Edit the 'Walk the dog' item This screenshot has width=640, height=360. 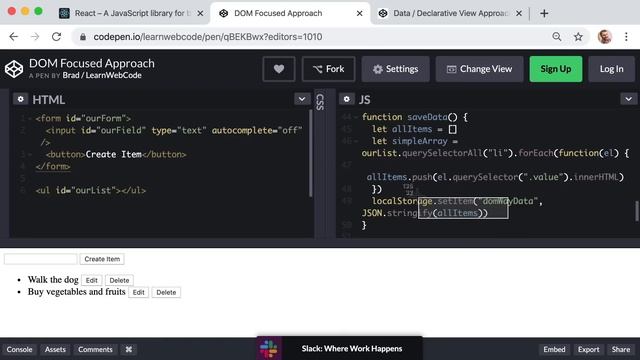click(91, 280)
